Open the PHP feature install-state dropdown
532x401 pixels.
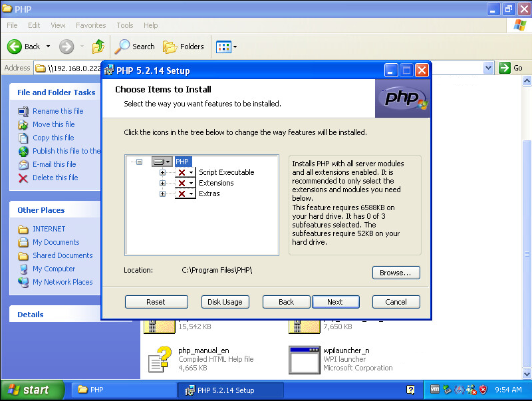click(x=162, y=162)
